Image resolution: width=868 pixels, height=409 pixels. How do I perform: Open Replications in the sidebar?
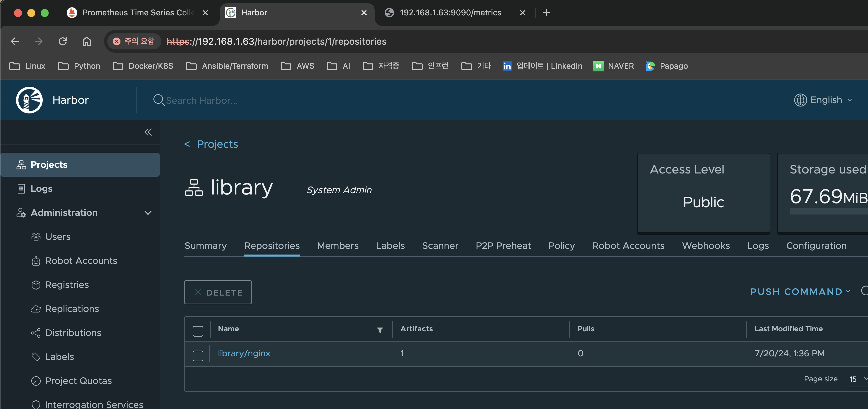72,309
